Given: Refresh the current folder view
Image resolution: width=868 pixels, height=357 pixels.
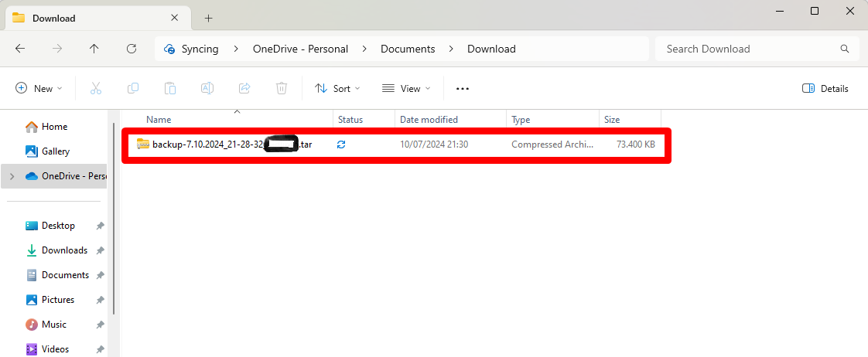Looking at the screenshot, I should [x=132, y=49].
